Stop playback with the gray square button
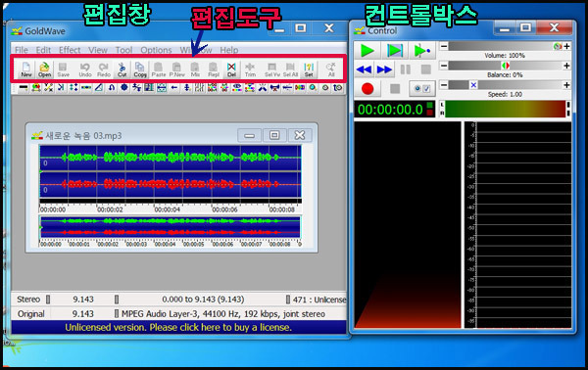 point(425,69)
